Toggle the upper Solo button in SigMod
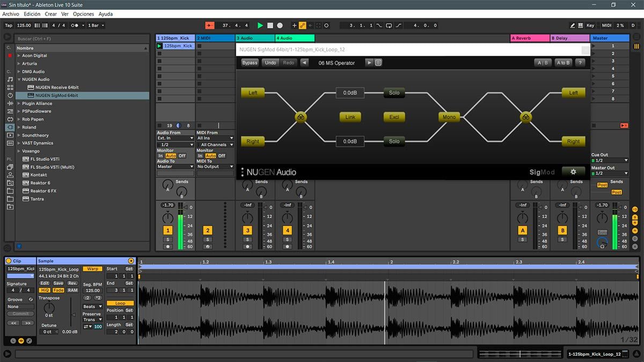Viewport: 644px width, 362px height. [394, 93]
